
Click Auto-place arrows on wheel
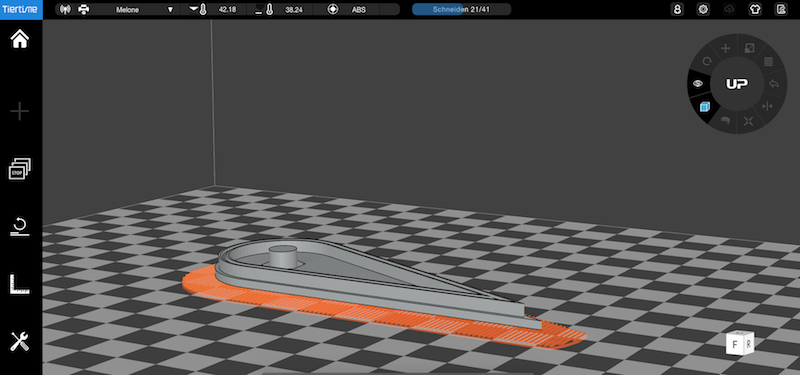pyautogui.click(x=748, y=120)
